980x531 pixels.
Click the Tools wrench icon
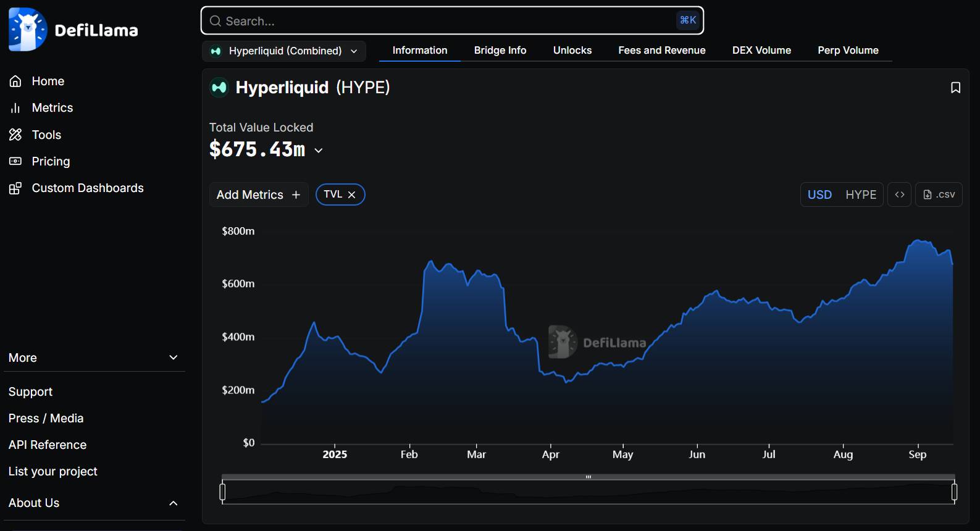tap(15, 135)
